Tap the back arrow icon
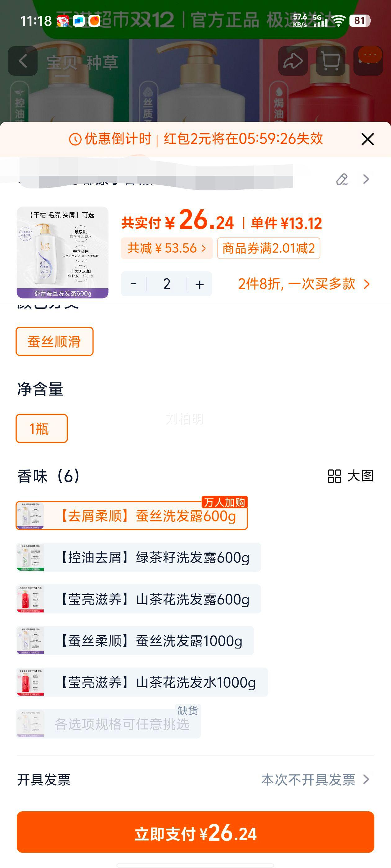This screenshot has width=391, height=868. point(23,61)
